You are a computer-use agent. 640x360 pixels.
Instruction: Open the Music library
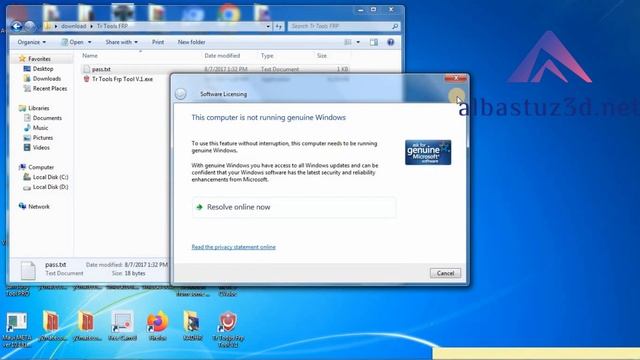point(40,128)
